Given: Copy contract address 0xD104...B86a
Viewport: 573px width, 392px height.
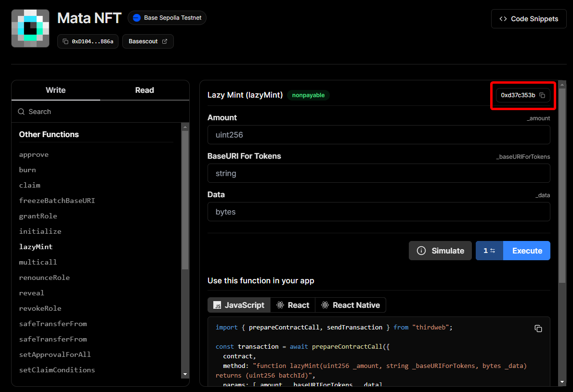Looking at the screenshot, I should (88, 41).
